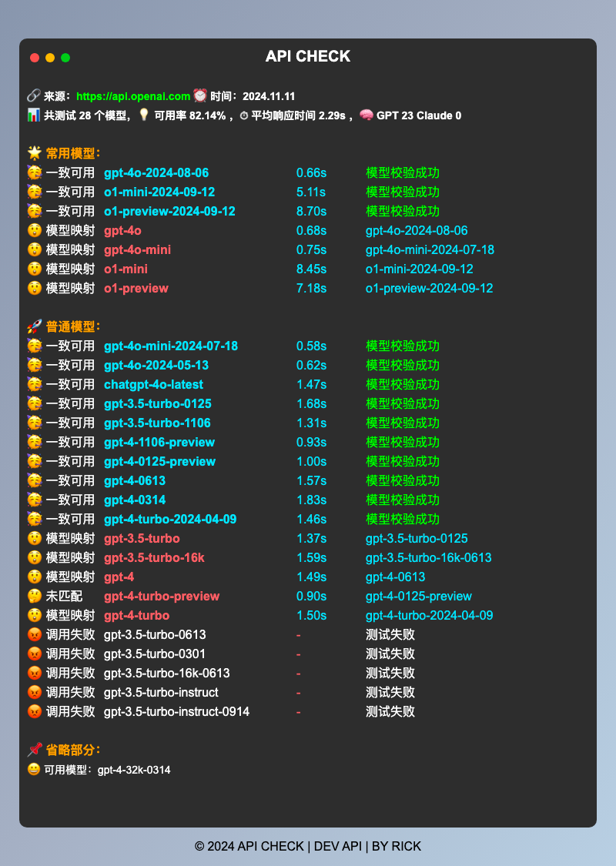Click the pushpin emoji beside 省略部分

click(34, 750)
